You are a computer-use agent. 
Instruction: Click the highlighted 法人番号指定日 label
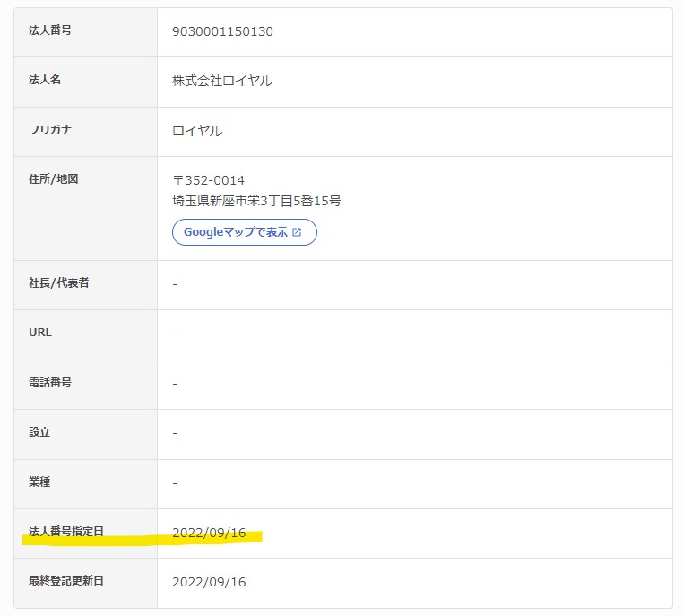click(x=66, y=532)
